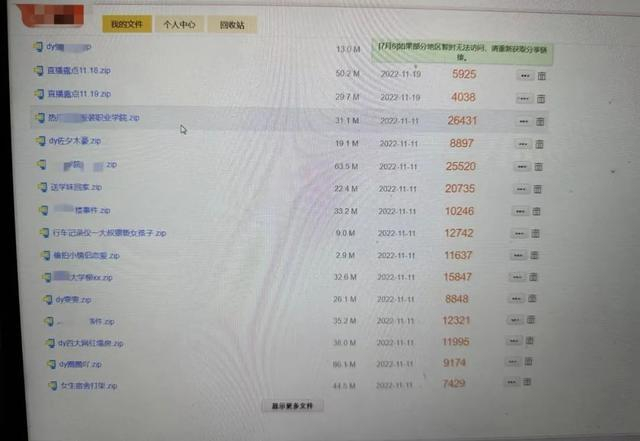Delete the file with 20735 downloads

pos(538,189)
